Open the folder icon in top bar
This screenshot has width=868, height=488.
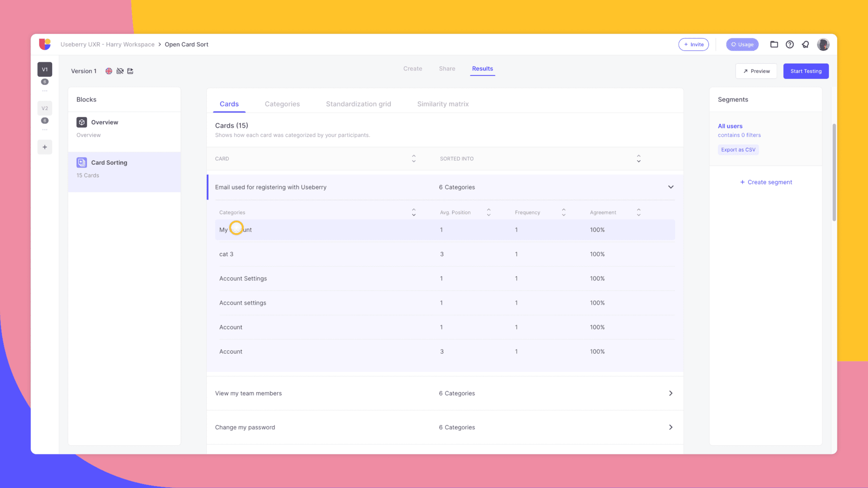point(774,44)
